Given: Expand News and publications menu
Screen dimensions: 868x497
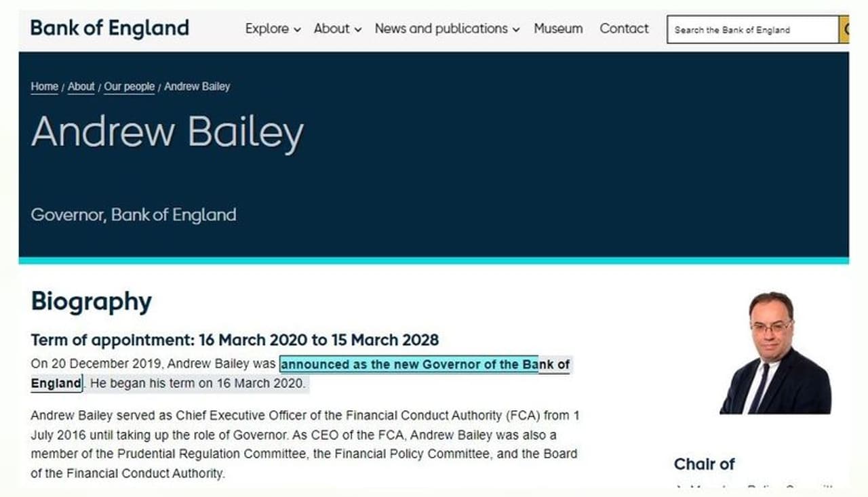Looking at the screenshot, I should 447,28.
